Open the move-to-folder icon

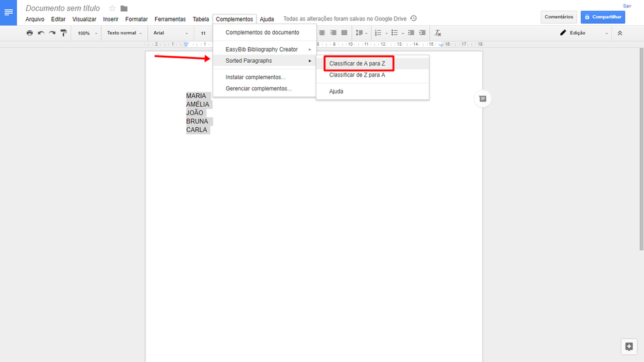click(124, 9)
